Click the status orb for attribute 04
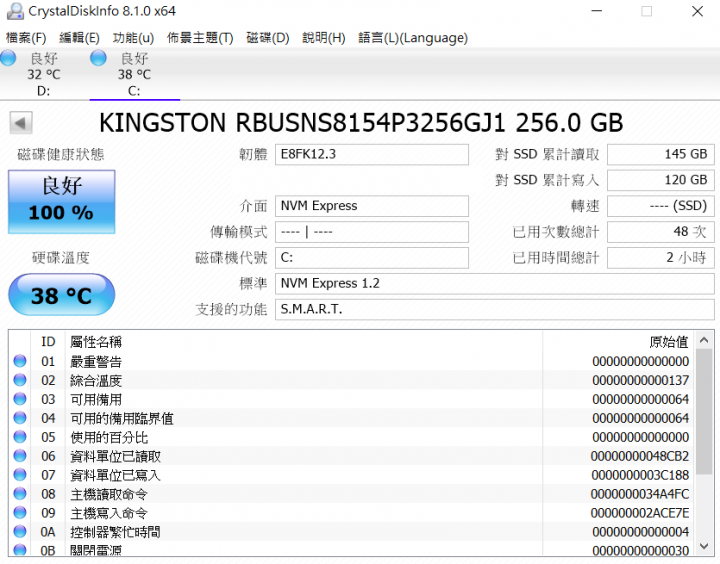 [x=20, y=418]
